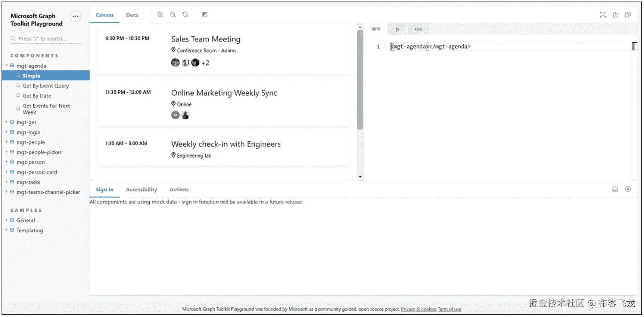Click into the mgt-agenda code line
This screenshot has width=644, height=317.
click(x=430, y=47)
